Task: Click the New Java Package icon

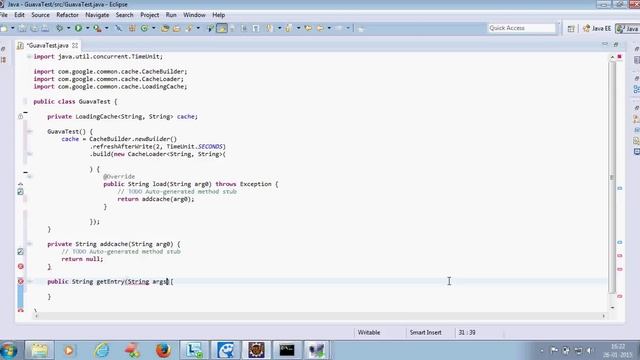Action: (x=132, y=28)
